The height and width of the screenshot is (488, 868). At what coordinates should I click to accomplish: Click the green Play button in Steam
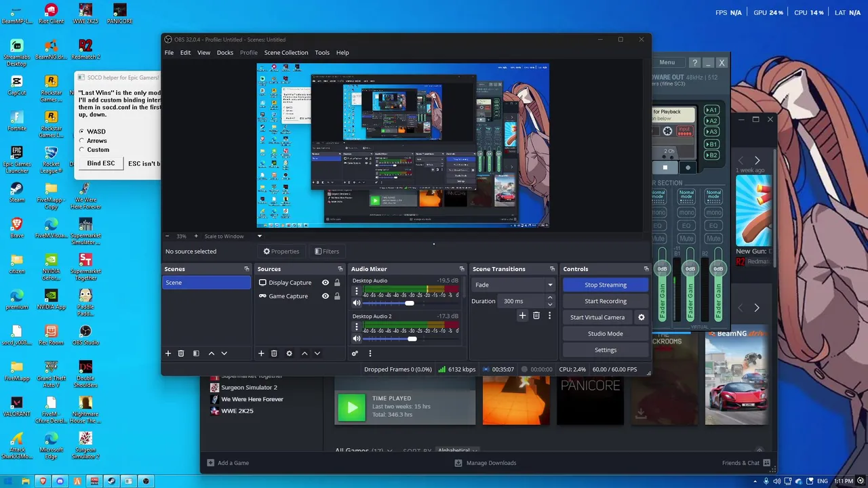pos(351,407)
